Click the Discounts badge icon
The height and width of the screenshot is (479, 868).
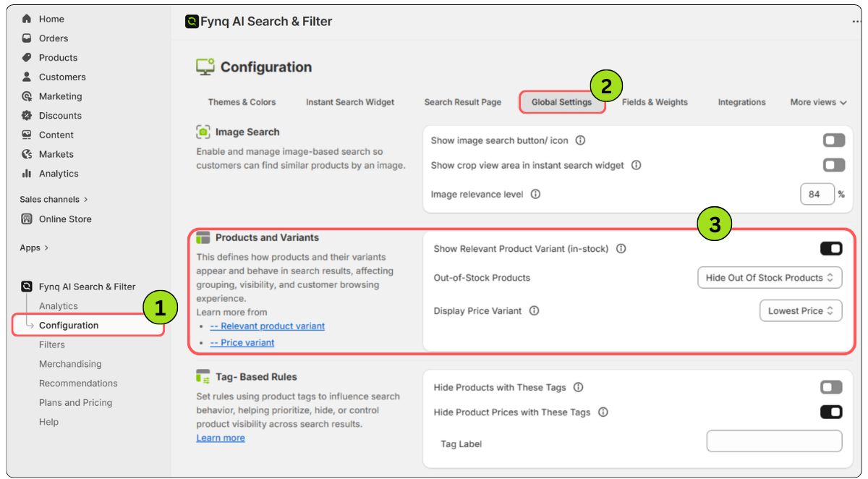27,115
